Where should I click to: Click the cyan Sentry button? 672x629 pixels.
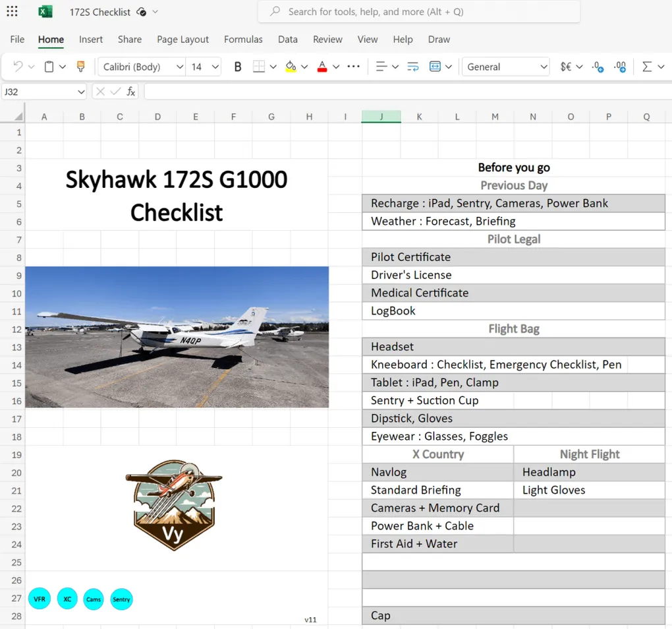click(x=121, y=599)
